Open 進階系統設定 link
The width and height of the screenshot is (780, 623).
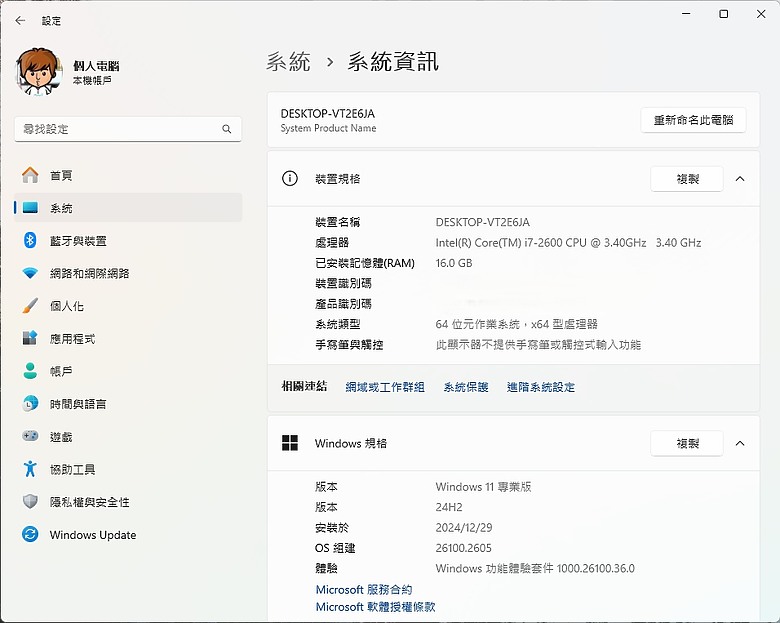coord(541,387)
